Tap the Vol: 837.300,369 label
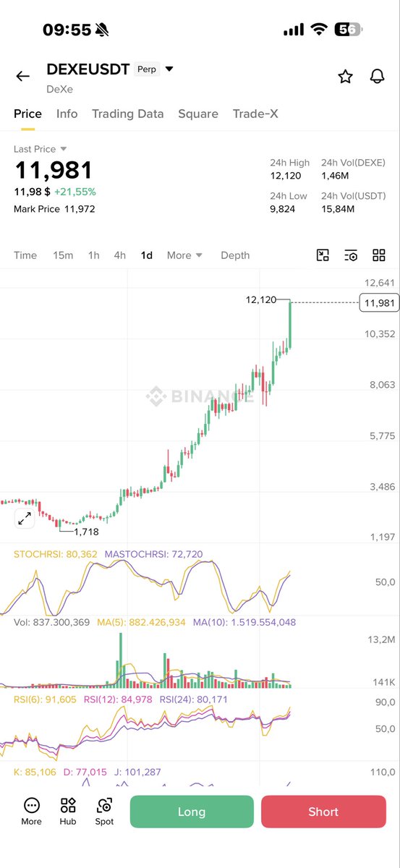Image resolution: width=400 pixels, height=868 pixels. [52, 622]
